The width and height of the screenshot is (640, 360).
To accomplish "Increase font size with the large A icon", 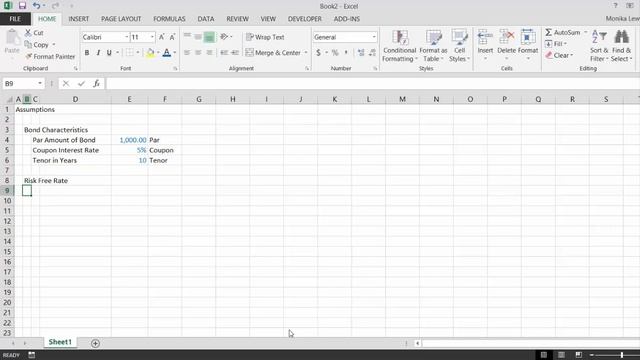I will click(x=162, y=37).
